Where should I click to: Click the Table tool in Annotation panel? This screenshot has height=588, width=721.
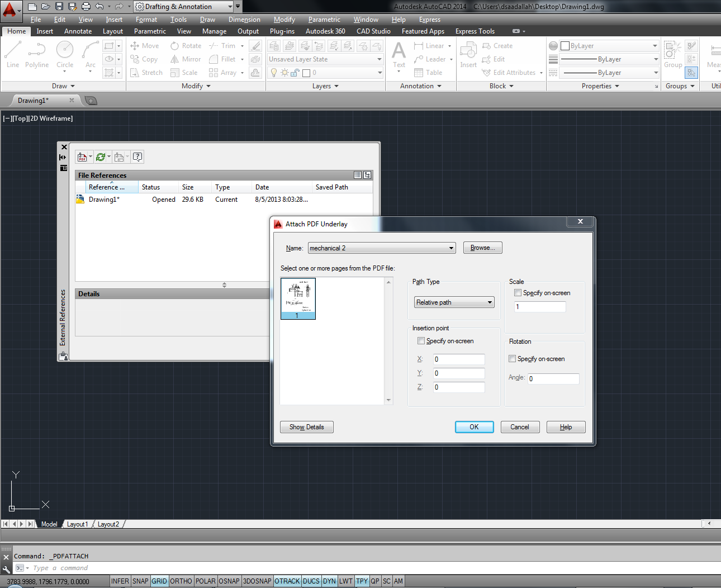[428, 73]
